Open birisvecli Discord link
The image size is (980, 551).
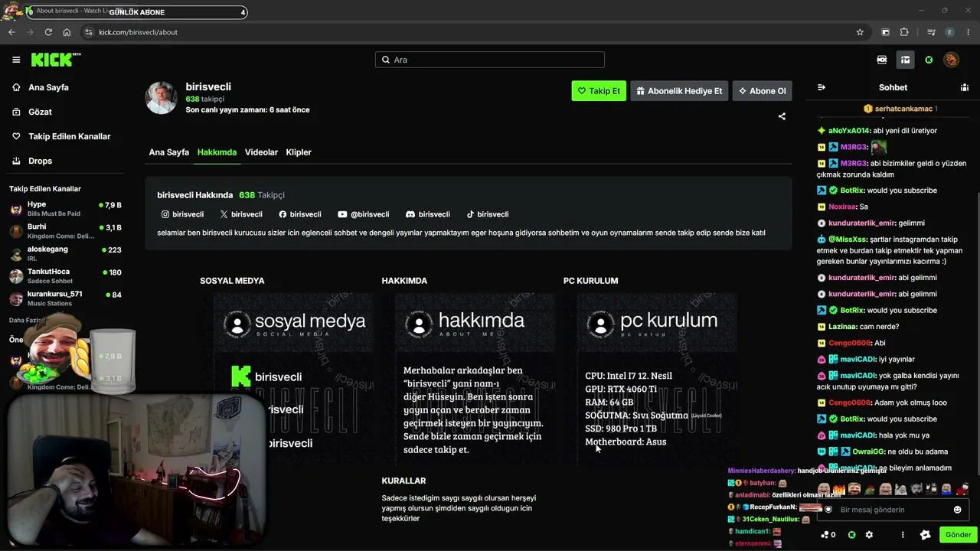[427, 214]
